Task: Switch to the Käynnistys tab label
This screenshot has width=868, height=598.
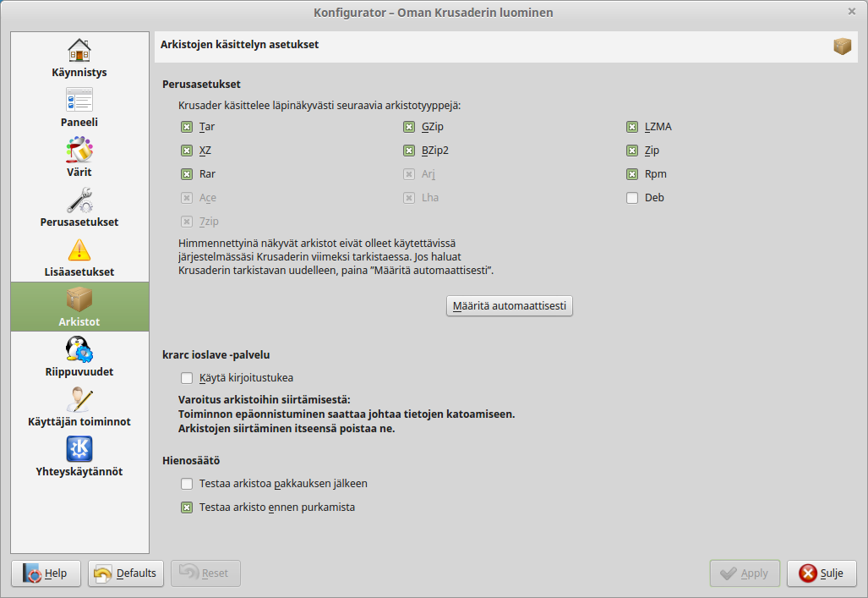Action: click(79, 73)
